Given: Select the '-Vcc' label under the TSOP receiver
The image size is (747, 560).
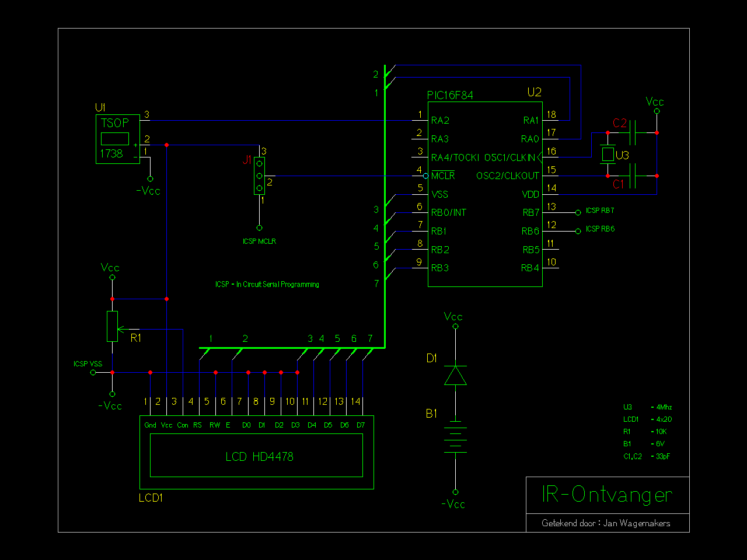Looking at the screenshot, I should 148,191.
